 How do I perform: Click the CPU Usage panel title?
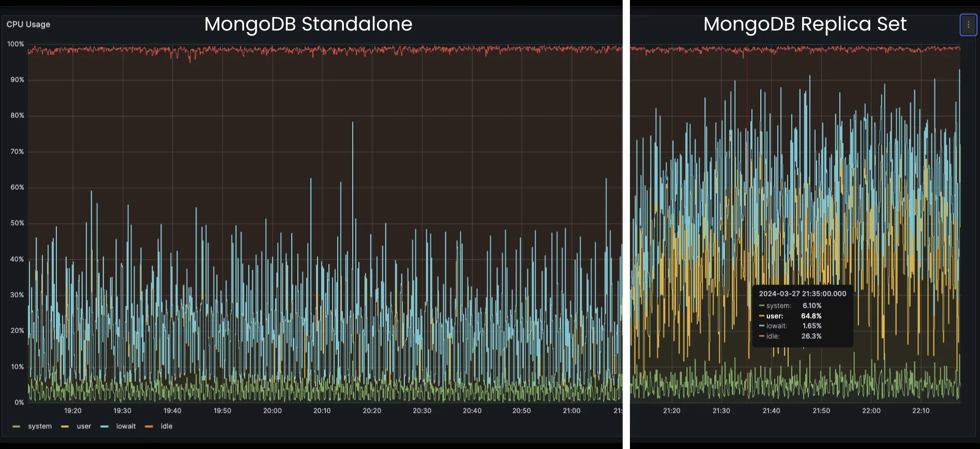pos(28,24)
